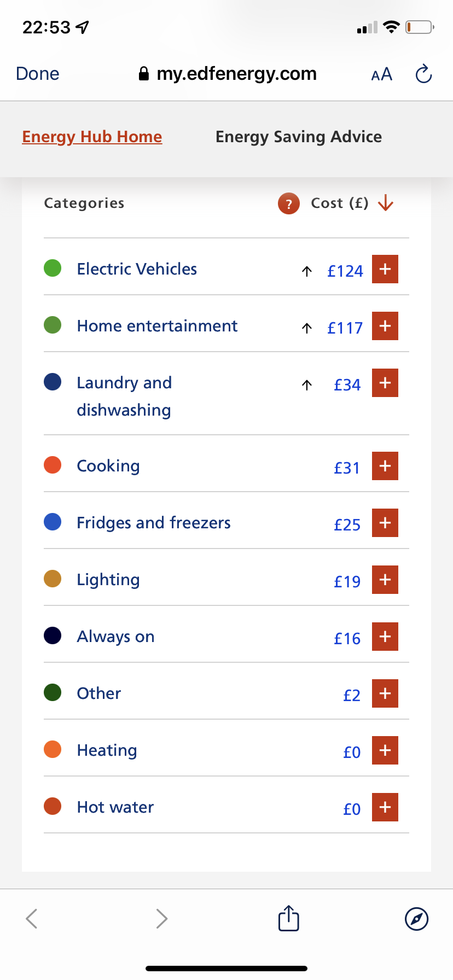Expand Laundry and dishwashing details
This screenshot has height=980, width=453.
385,383
